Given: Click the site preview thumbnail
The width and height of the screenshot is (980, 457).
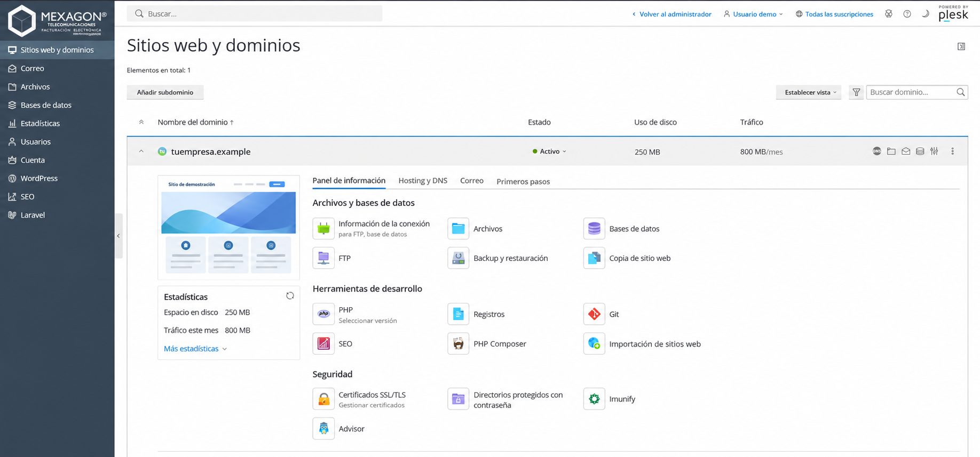Looking at the screenshot, I should pos(228,227).
